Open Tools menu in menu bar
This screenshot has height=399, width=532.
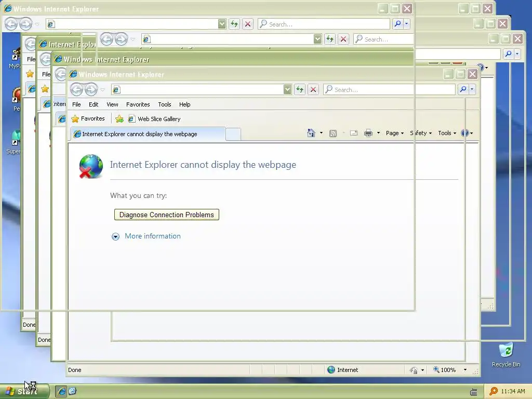(165, 104)
